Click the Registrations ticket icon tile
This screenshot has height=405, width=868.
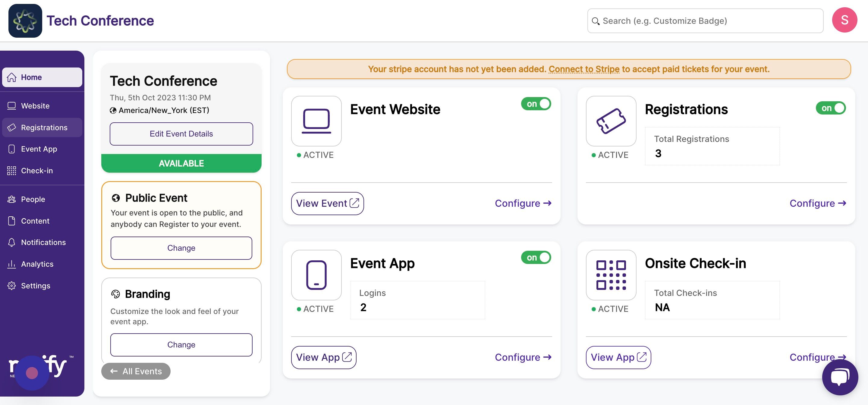coord(611,121)
